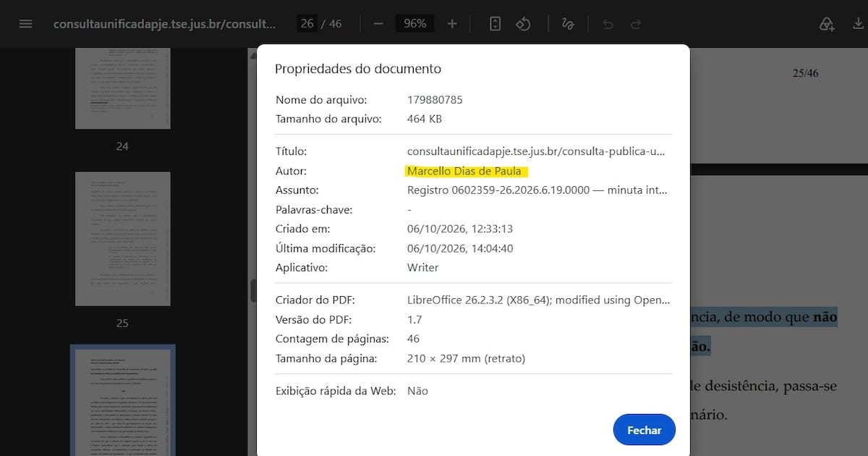Image resolution: width=868 pixels, height=456 pixels.
Task: Select last modified date 06/10/2026, 14:04:40
Action: point(460,248)
